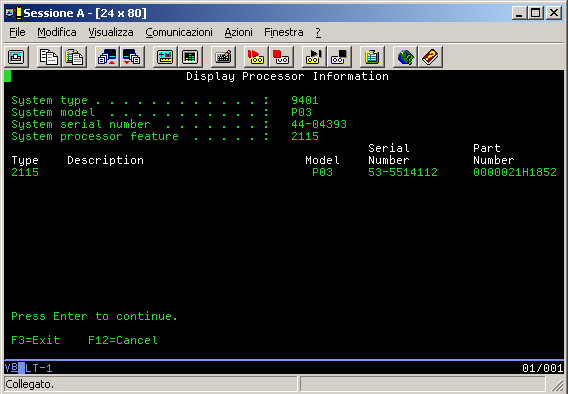Click the Send File to Host icon

[107, 57]
